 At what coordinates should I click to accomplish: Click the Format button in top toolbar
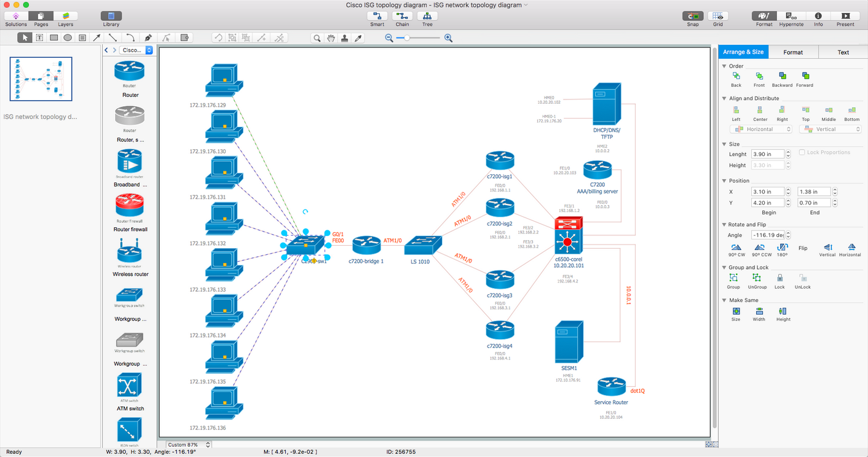[764, 16]
